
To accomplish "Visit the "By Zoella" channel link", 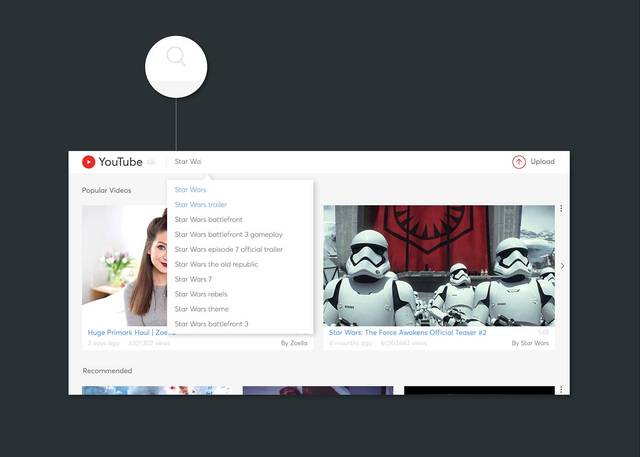I will tap(294, 343).
